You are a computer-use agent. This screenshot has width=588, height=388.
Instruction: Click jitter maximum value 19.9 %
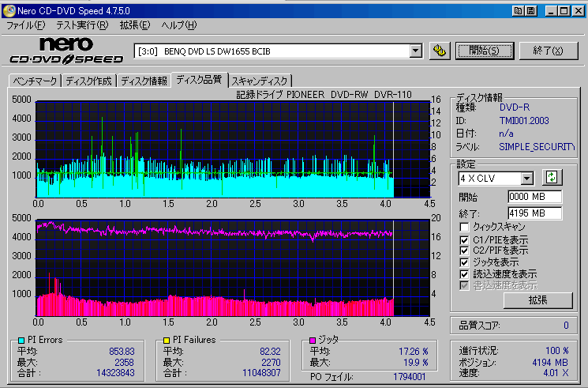pyautogui.click(x=416, y=363)
